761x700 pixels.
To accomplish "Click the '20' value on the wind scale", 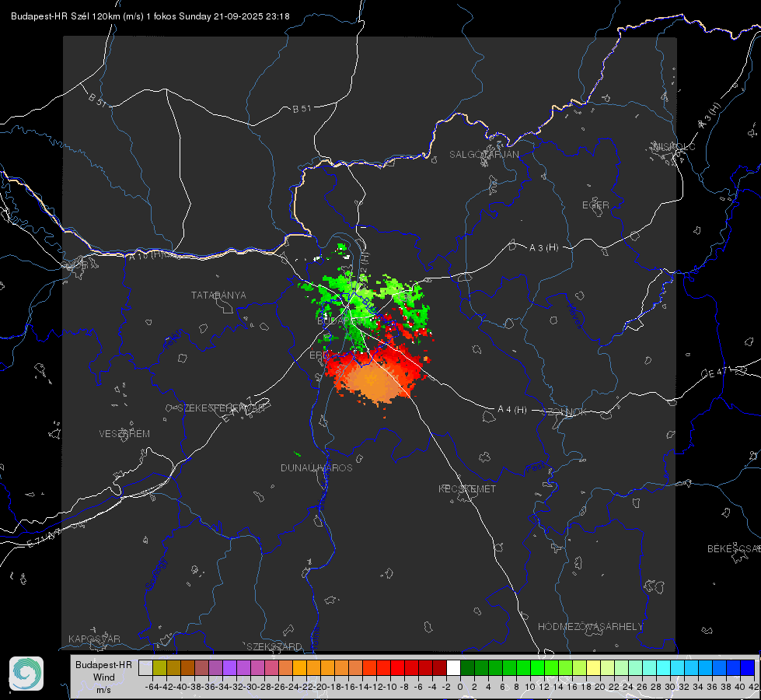I will tap(600, 687).
